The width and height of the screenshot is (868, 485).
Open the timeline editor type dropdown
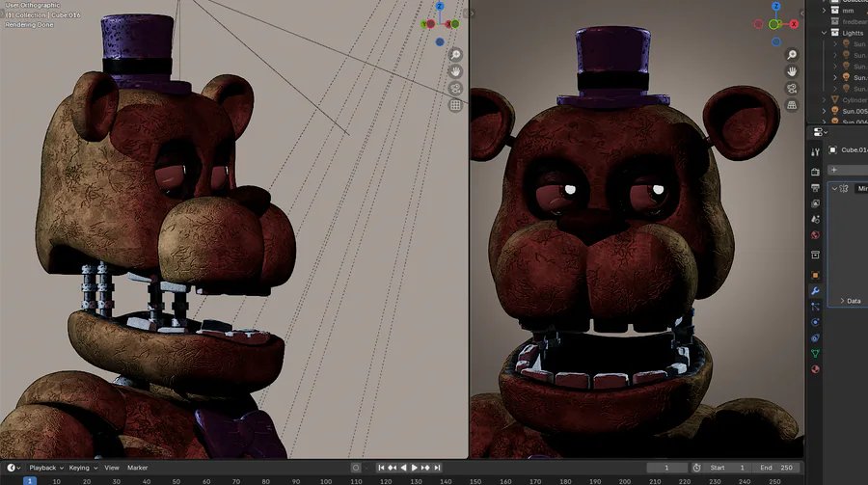point(14,468)
